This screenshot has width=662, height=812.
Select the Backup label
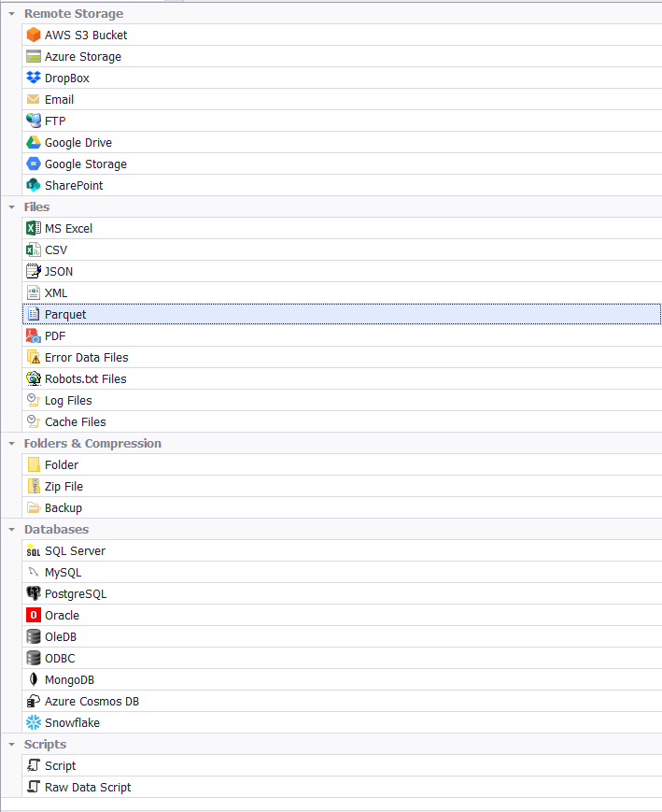[63, 508]
